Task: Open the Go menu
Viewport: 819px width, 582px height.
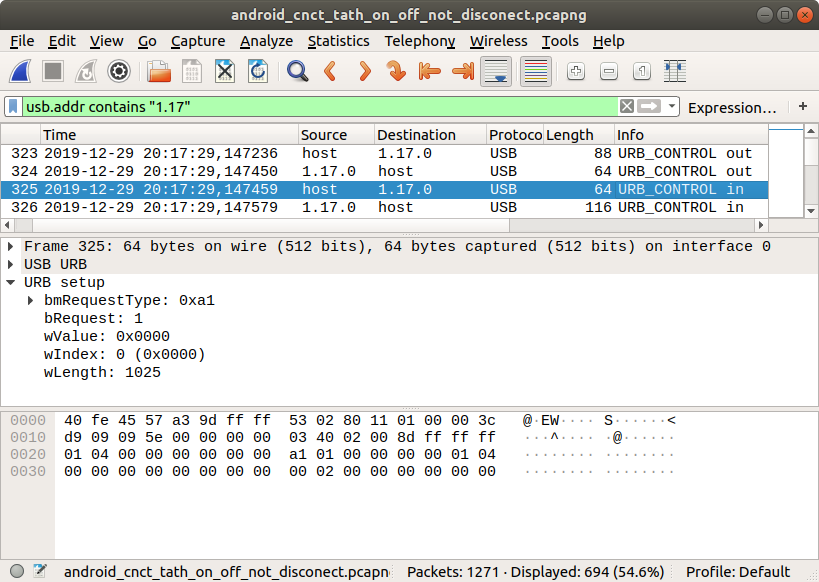Action: point(147,41)
